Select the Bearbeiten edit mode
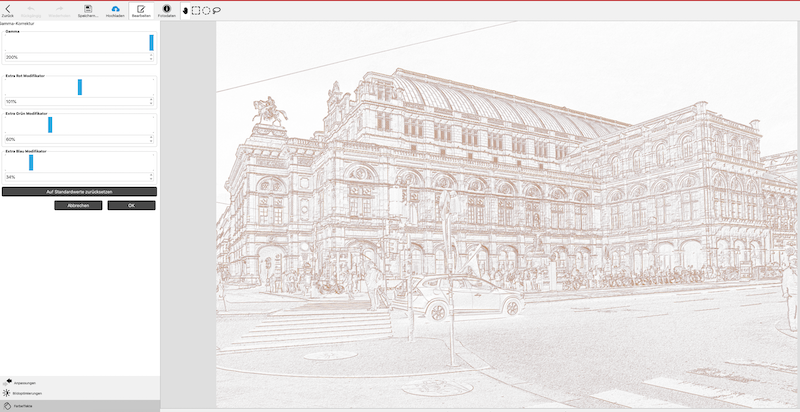Screen dimensions: 800x412 click(141, 9)
